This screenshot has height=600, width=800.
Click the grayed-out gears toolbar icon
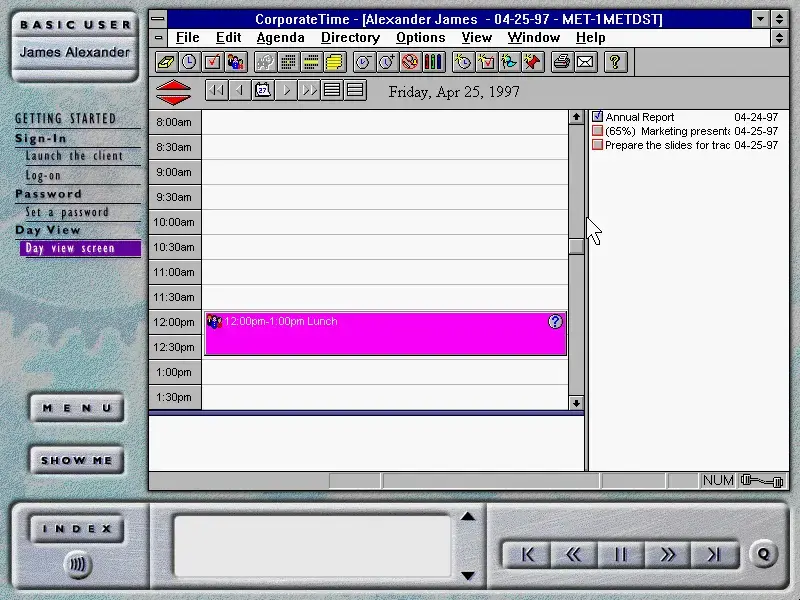(x=265, y=62)
